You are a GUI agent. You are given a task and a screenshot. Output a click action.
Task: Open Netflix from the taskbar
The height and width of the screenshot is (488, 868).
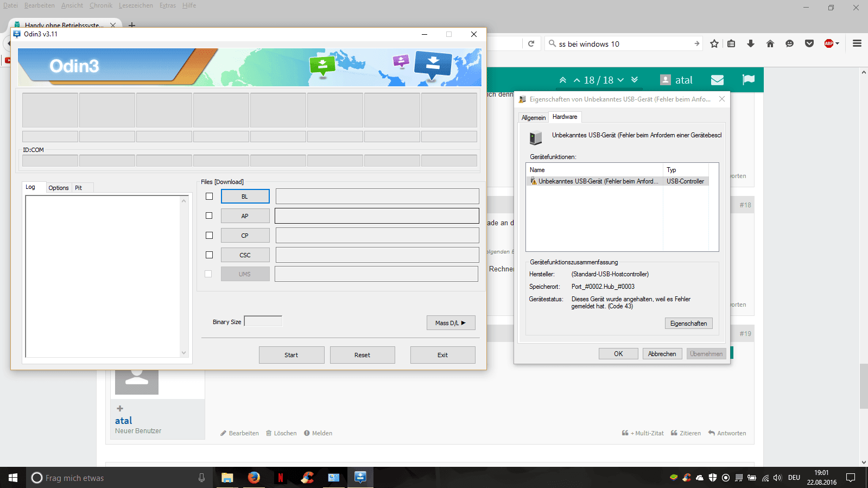coord(281,478)
